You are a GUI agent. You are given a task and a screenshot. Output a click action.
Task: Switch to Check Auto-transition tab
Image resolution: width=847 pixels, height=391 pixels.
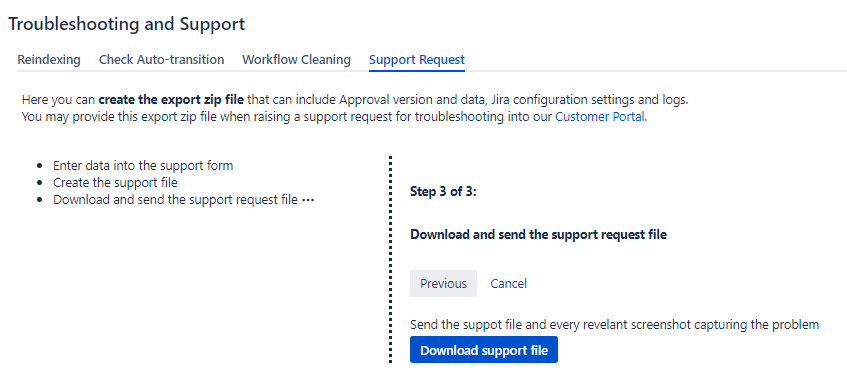pos(162,59)
